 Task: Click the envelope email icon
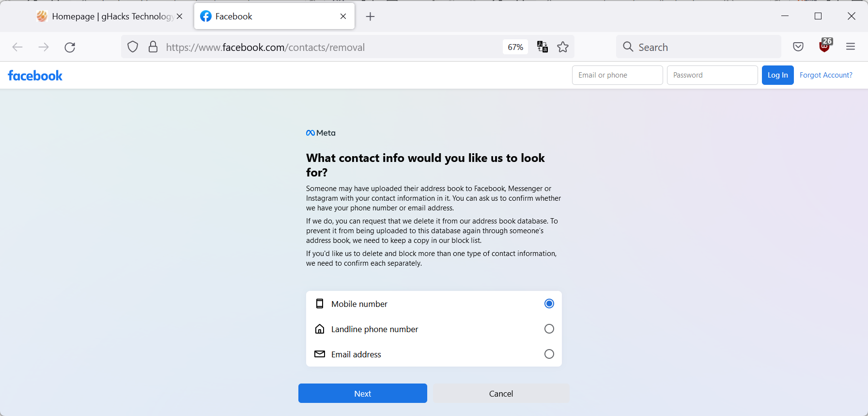click(320, 354)
